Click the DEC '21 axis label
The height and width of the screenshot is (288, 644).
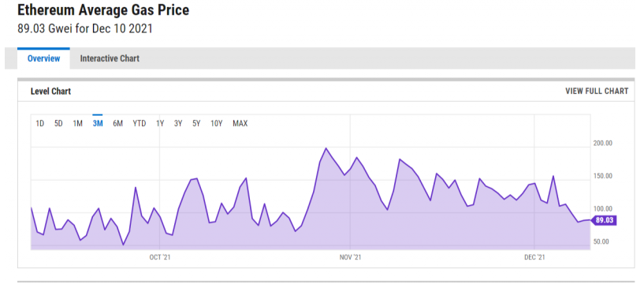click(534, 257)
